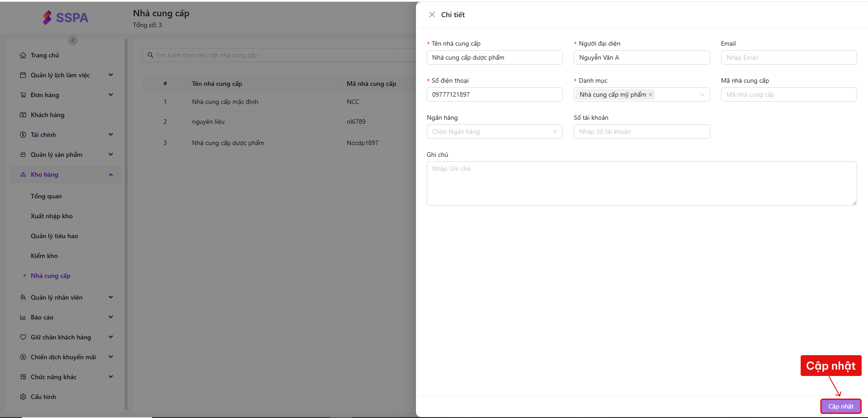The height and width of the screenshot is (418, 868).
Task: Click the Số tài khoản input
Action: (x=642, y=132)
